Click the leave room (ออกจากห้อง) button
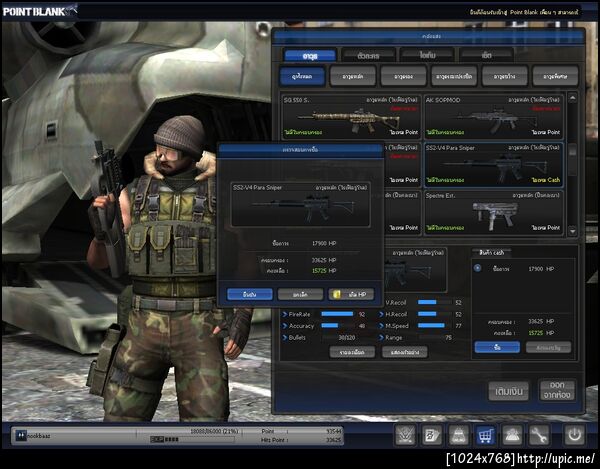Image resolution: width=600 pixels, height=469 pixels. [x=557, y=390]
